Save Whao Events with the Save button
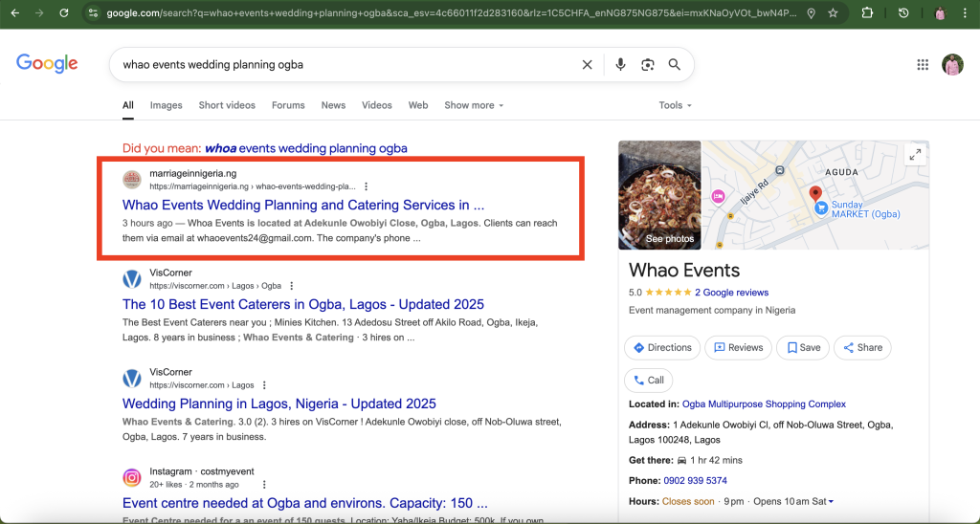This screenshot has height=524, width=980. tap(803, 348)
